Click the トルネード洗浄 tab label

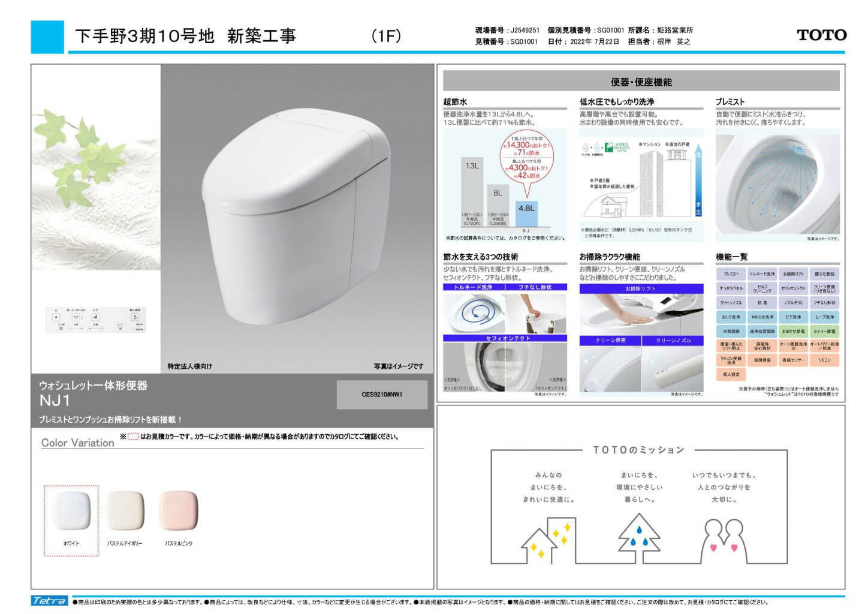(474, 287)
